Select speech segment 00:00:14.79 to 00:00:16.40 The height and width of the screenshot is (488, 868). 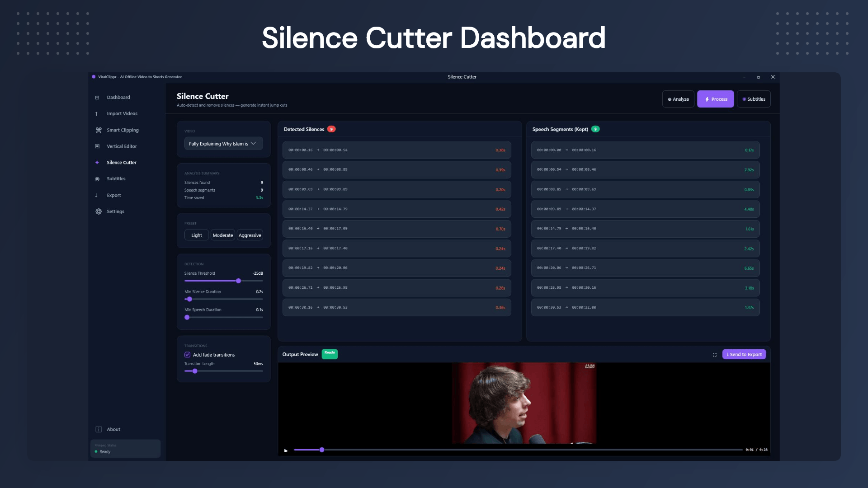pyautogui.click(x=645, y=229)
